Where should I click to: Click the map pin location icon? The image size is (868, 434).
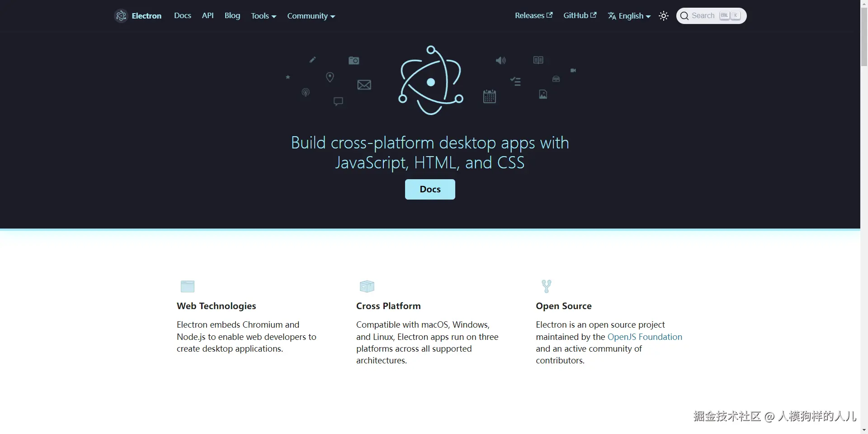pos(330,77)
